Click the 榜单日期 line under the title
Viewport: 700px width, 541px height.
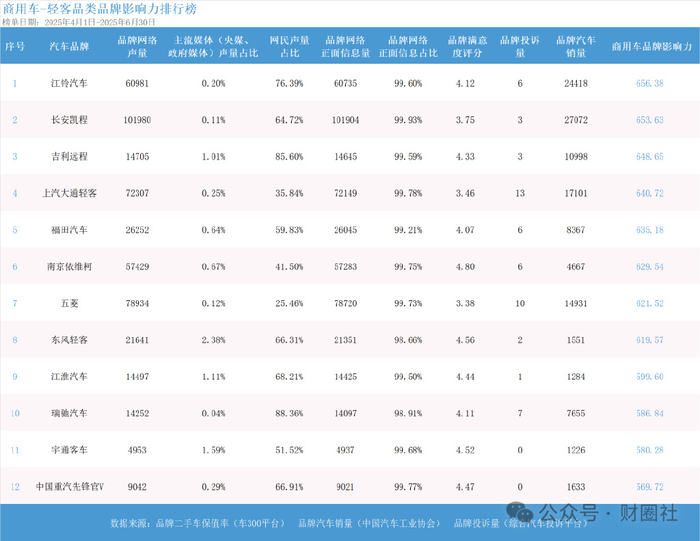coord(79,22)
